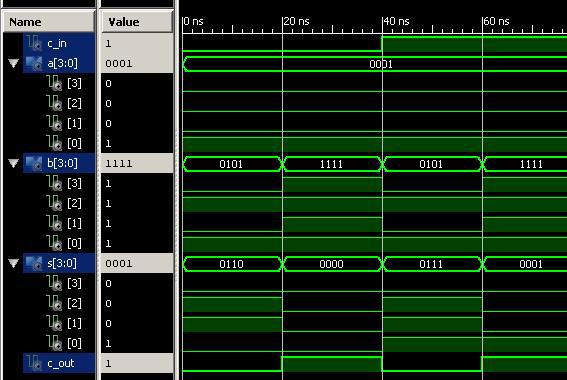Click the 0001 label on the a waveform
The width and height of the screenshot is (567, 380).
[381, 64]
